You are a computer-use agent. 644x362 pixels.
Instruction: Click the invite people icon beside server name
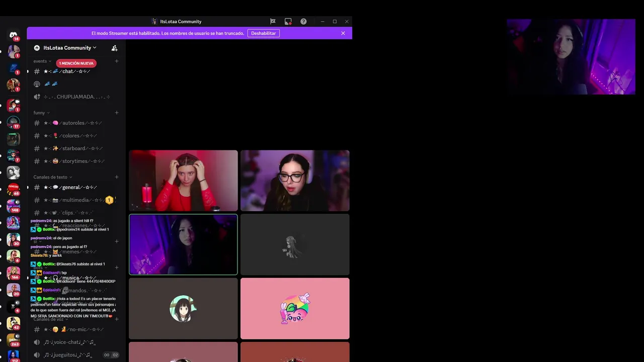point(114,48)
